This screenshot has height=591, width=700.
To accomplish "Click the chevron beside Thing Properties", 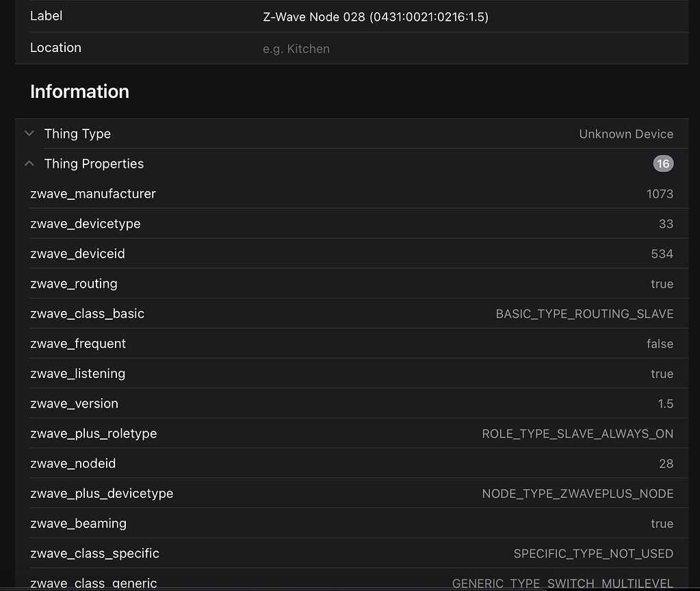I will pos(29,163).
